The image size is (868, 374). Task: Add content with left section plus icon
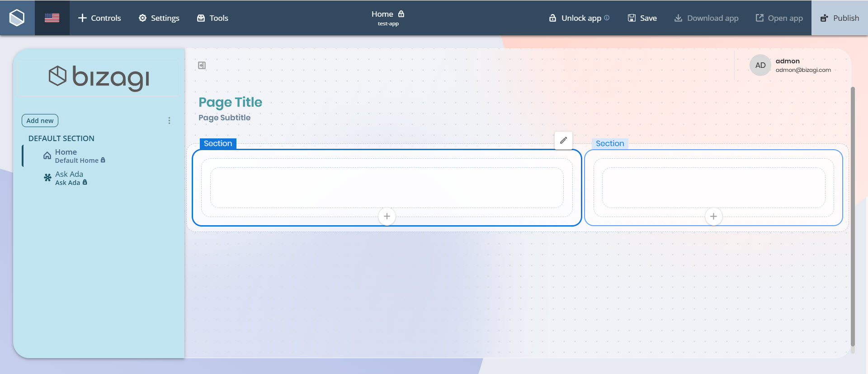[387, 217]
